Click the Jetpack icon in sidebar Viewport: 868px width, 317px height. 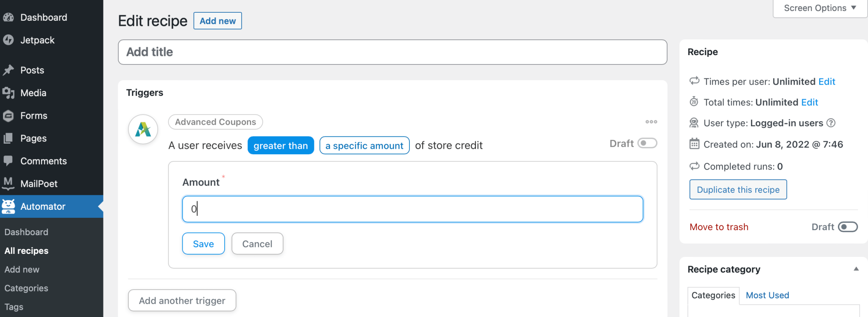click(8, 40)
